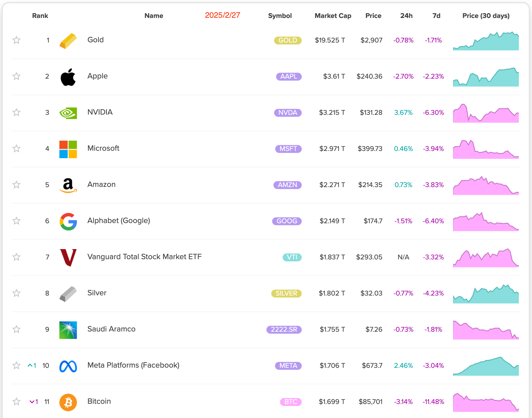Click the NVIDIA green eye logo
The image size is (532, 418).
pos(68,113)
